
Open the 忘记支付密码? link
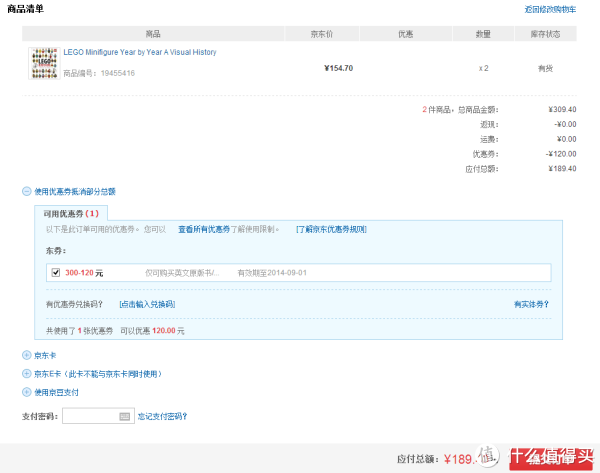tap(162, 416)
